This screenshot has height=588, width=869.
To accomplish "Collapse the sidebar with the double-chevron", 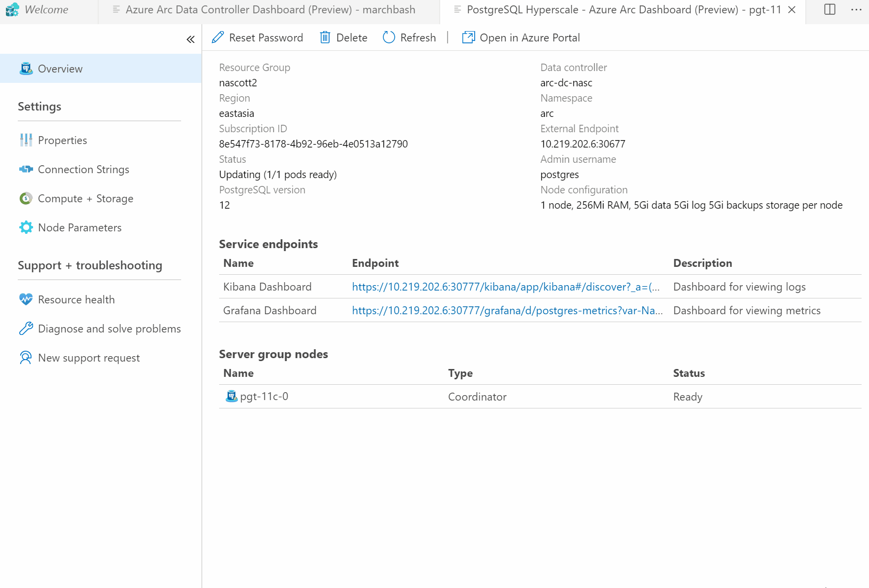I will (x=190, y=39).
